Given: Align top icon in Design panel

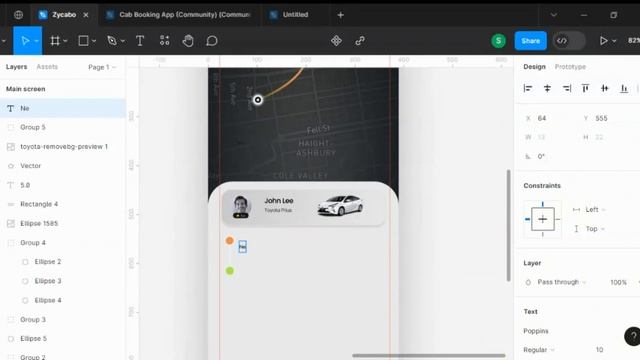Looking at the screenshot, I should pyautogui.click(x=585, y=88).
